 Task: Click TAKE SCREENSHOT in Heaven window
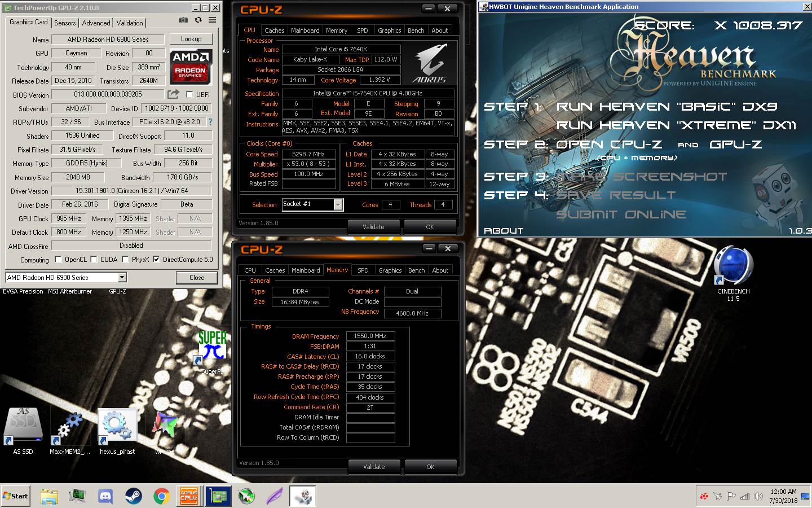coord(642,176)
